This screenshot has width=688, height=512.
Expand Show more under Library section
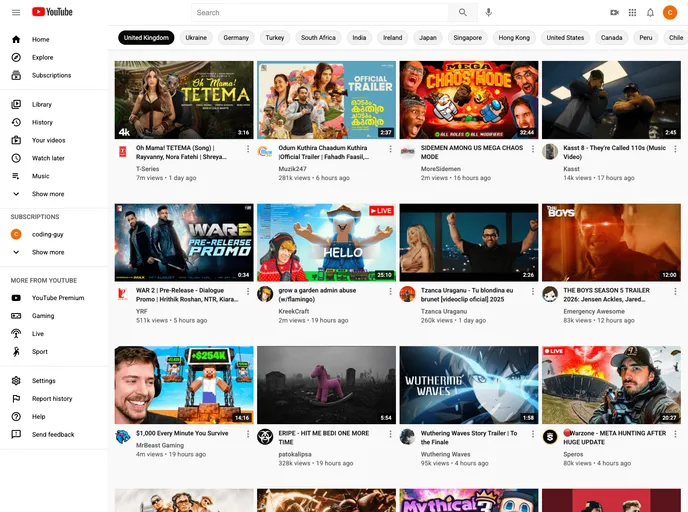tap(54, 194)
